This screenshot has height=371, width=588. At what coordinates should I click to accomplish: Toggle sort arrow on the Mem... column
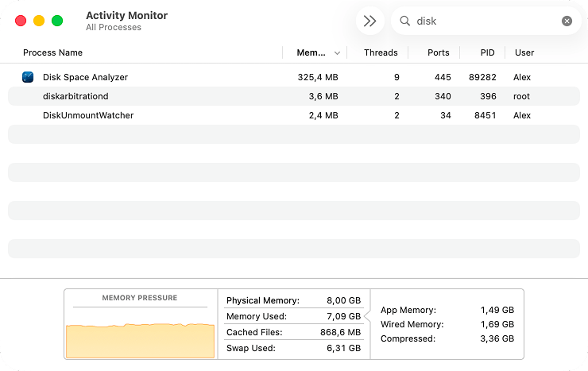click(x=337, y=53)
